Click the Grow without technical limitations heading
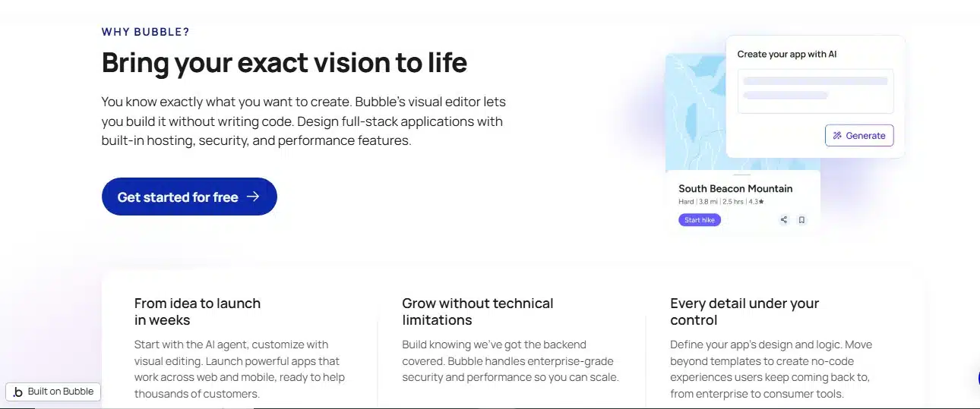980x409 pixels. click(x=478, y=311)
